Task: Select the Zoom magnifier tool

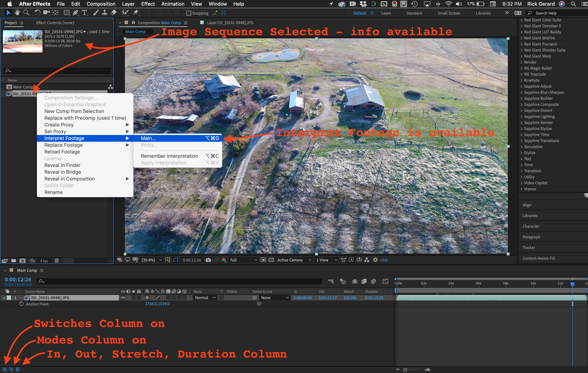Action: [x=26, y=13]
